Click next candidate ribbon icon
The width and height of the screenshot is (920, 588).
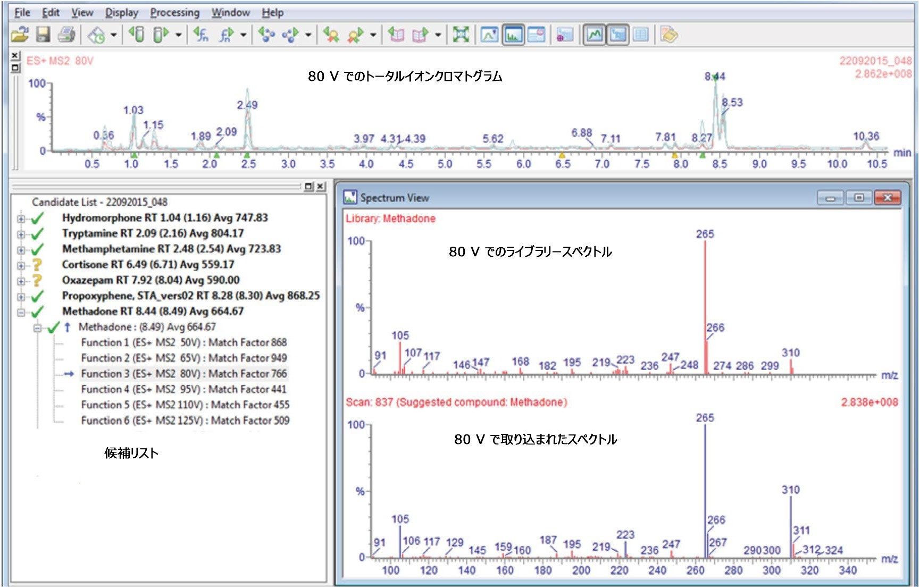pos(355,35)
